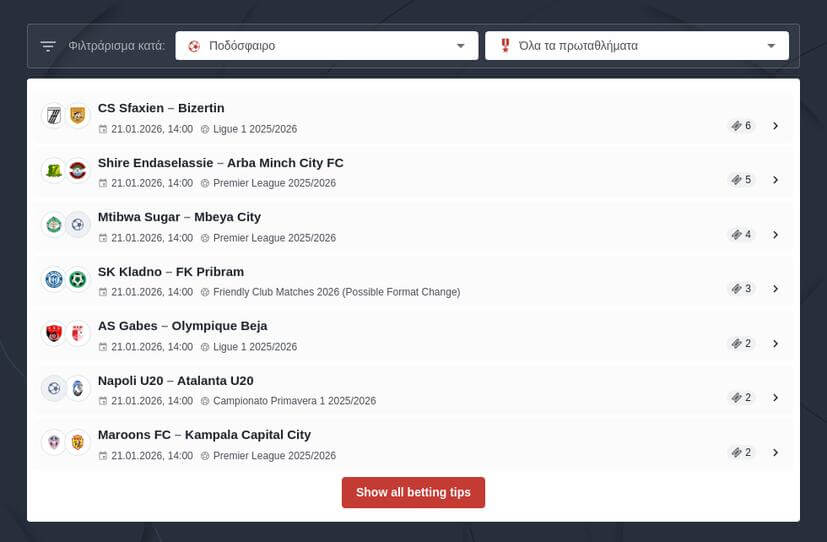Screen dimensions: 827x542
Task: Click the Mtibwa Sugar tips badge showing 4
Action: pos(741,235)
